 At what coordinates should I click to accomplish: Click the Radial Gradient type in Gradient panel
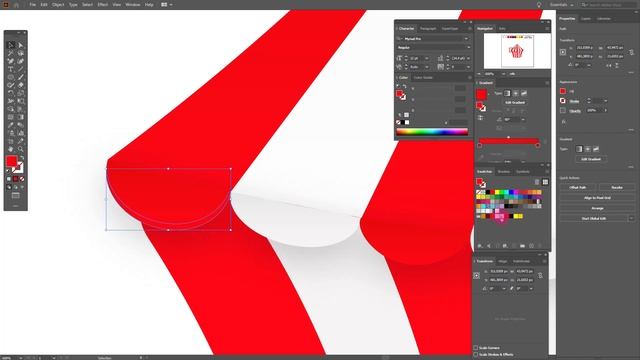coord(516,93)
